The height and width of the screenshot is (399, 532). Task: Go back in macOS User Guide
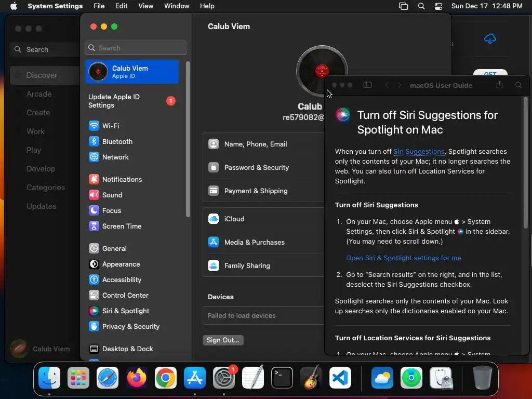[x=387, y=85]
